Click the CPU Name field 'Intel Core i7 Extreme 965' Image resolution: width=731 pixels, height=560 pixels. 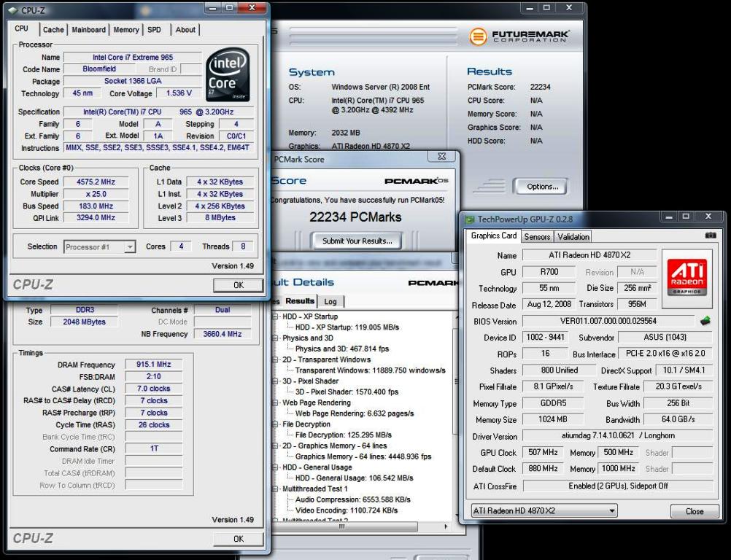click(132, 58)
